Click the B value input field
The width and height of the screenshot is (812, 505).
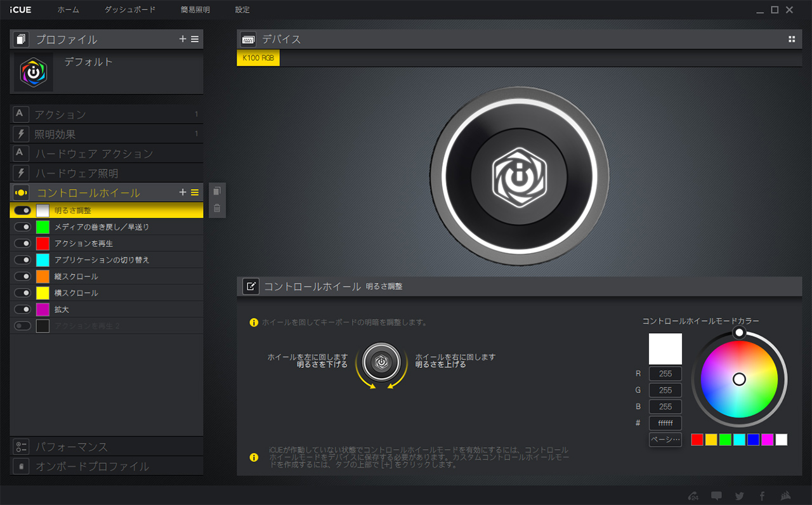(665, 407)
